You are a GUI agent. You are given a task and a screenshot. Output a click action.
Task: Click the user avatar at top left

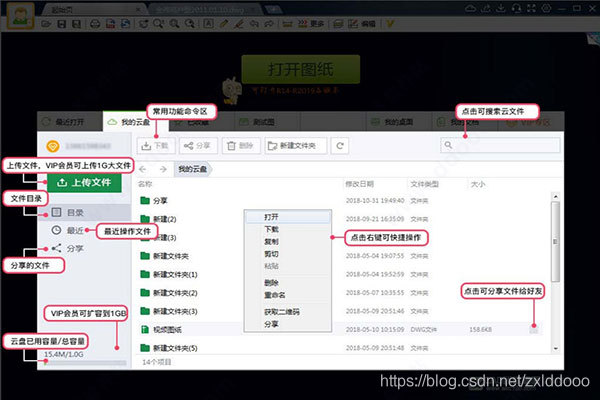tap(20, 16)
